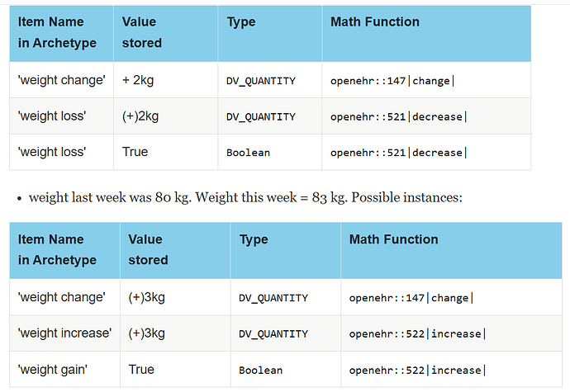Click the openehr::522|increase| code in weight gain row
The image size is (570, 392).
[x=417, y=371]
